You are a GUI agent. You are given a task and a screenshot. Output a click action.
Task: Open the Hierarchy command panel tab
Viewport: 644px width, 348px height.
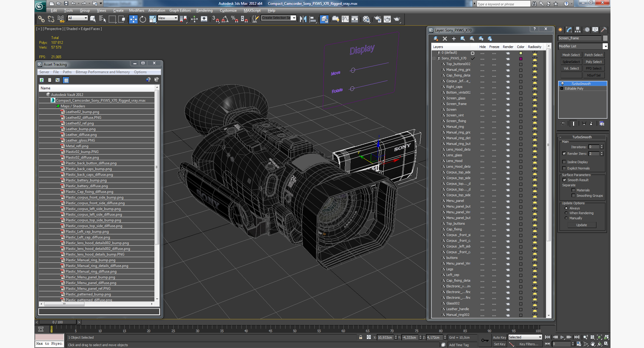click(x=578, y=30)
